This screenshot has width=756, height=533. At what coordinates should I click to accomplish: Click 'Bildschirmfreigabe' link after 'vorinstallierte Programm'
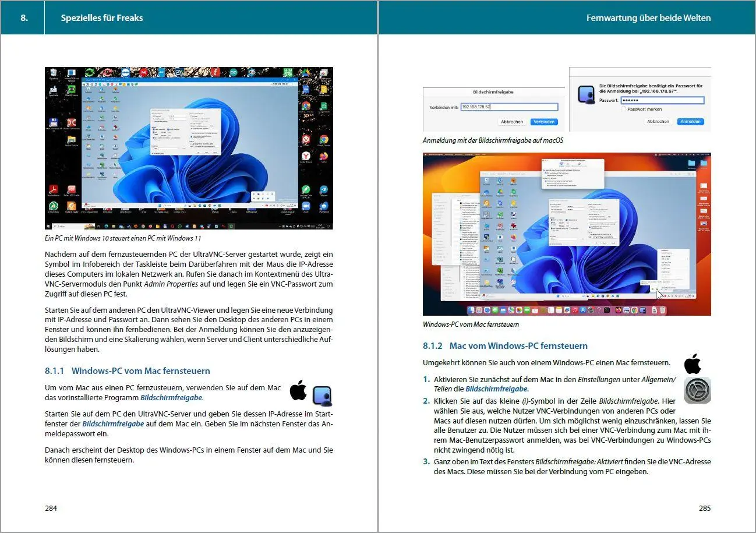coord(171,398)
